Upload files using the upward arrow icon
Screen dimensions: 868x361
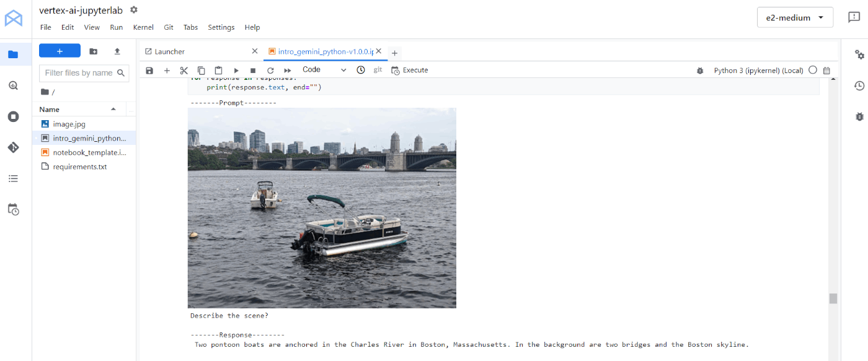tap(117, 51)
